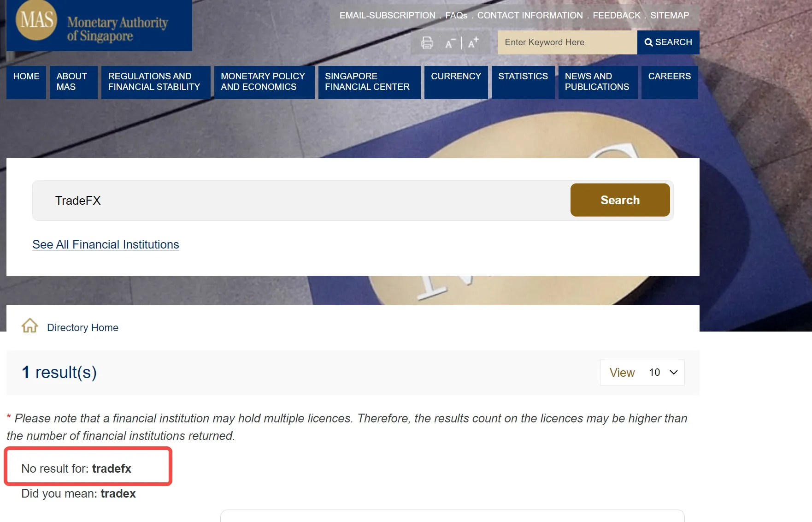Decrease font size with A- icon

pos(450,43)
